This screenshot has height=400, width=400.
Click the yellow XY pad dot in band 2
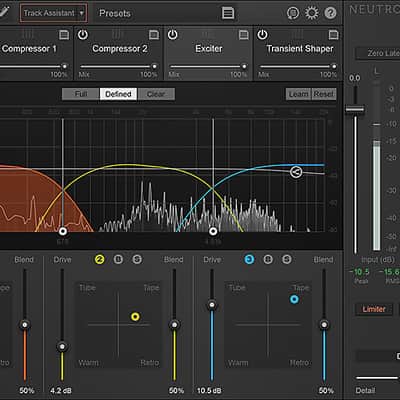tap(135, 317)
